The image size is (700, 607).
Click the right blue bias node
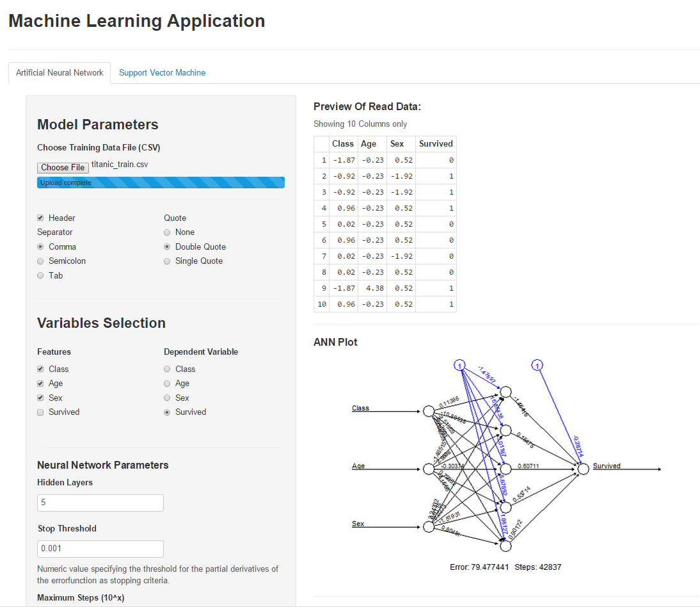[537, 366]
